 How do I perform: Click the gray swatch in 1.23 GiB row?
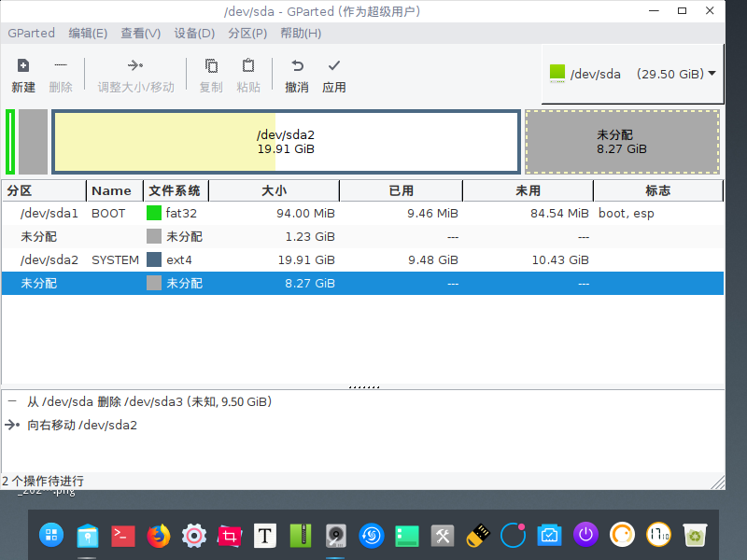pos(154,236)
